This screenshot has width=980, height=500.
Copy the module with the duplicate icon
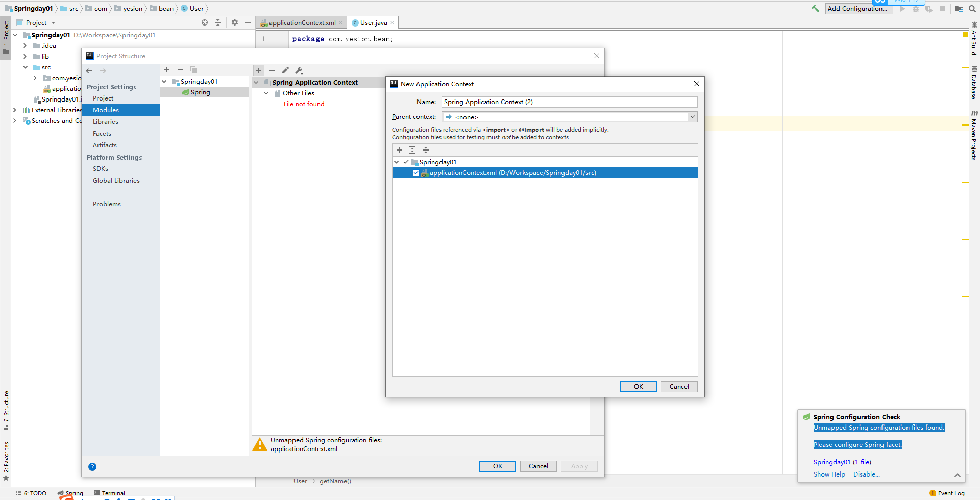click(x=193, y=70)
